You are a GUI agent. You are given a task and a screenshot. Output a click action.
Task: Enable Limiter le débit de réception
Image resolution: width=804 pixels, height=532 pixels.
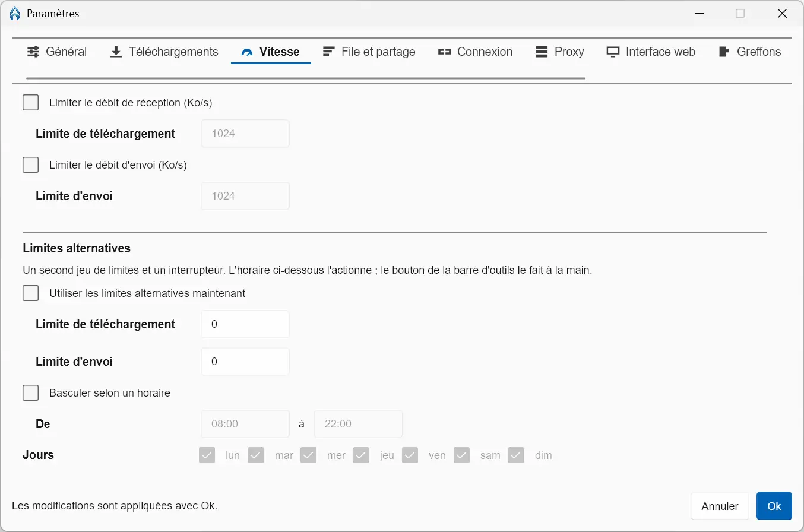point(30,103)
